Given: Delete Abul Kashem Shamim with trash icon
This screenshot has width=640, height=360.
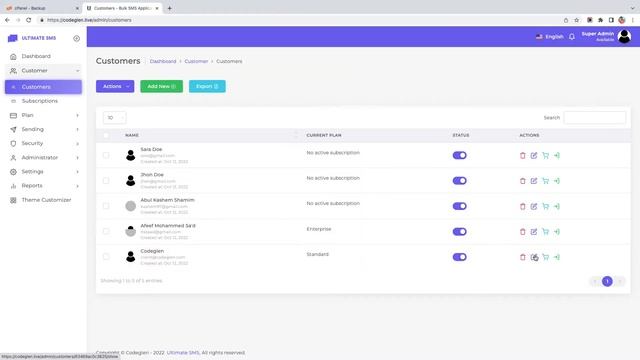Looking at the screenshot, I should [522, 206].
